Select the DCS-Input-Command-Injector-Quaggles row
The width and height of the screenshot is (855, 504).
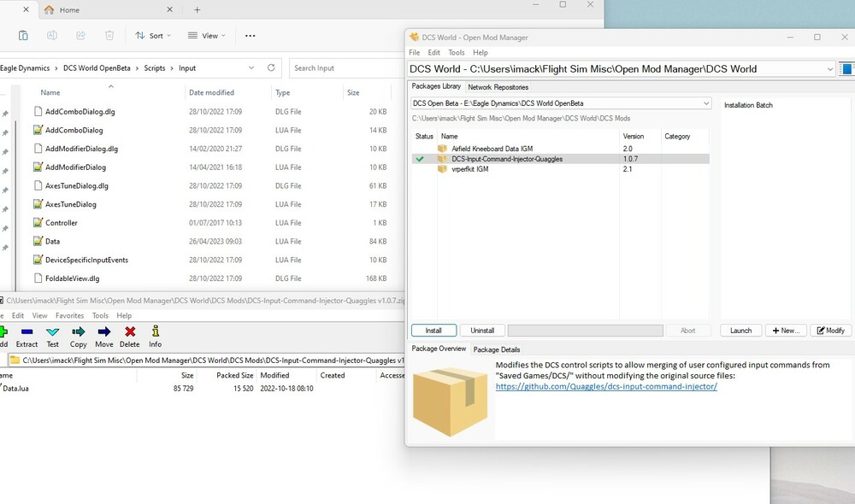[x=560, y=159]
